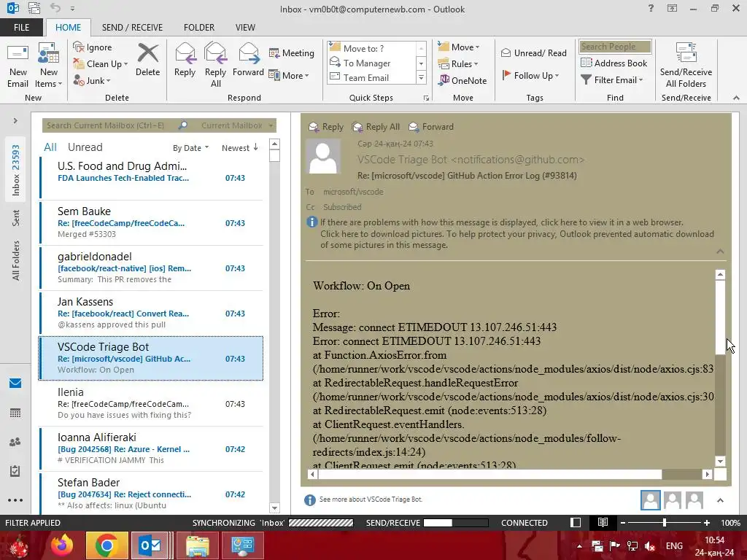
Task: Delete the selected message
Action: coord(147,60)
